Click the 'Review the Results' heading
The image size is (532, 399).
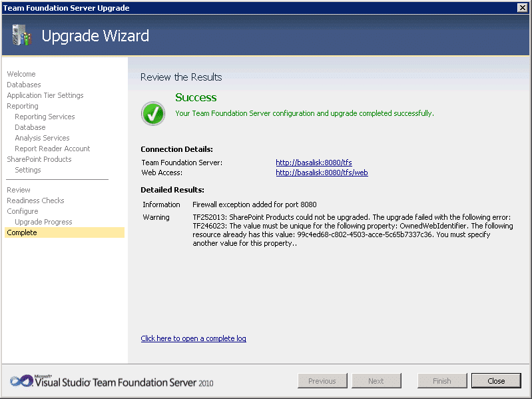pyautogui.click(x=181, y=77)
